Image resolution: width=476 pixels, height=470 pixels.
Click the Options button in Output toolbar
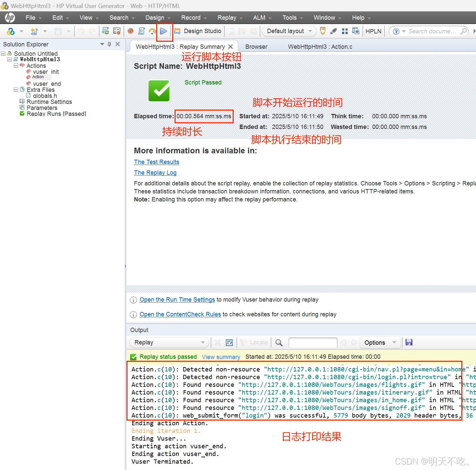click(375, 342)
